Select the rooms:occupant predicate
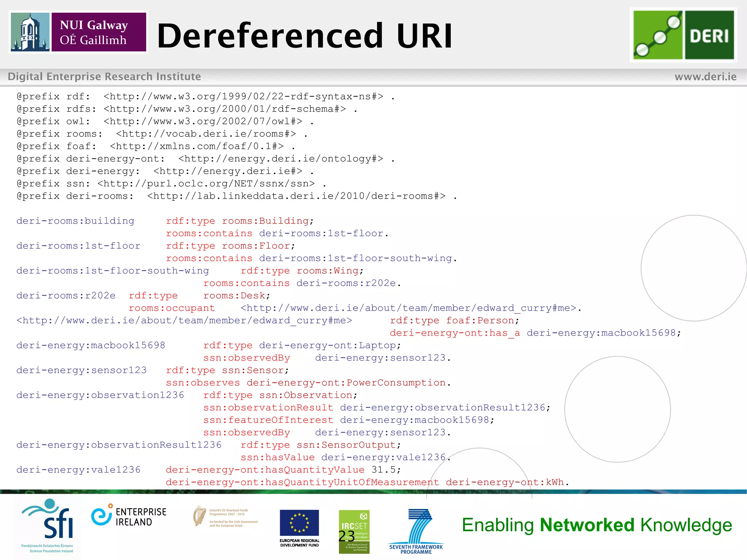This screenshot has width=747, height=560. click(172, 308)
